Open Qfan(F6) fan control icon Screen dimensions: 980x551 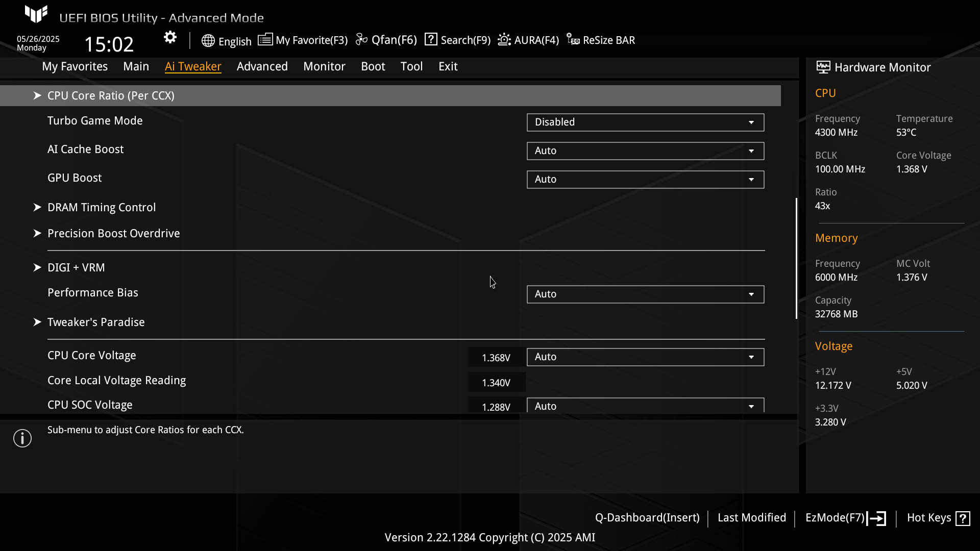tap(361, 40)
